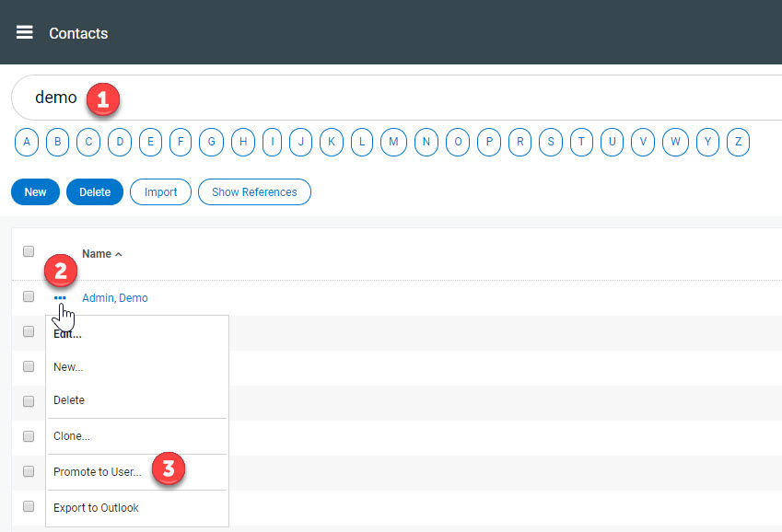Toggle the Name column sort order

101,253
